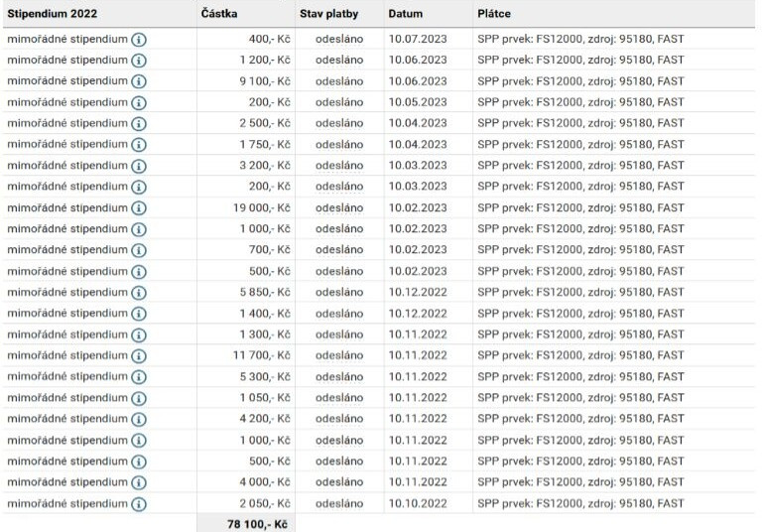Open info icon for the 1 200,- Kč stipend

(x=139, y=61)
